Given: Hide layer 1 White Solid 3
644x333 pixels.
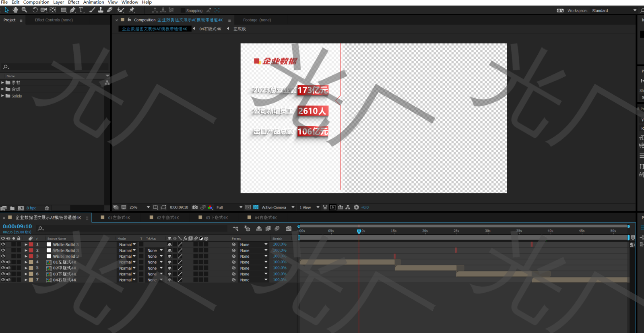Looking at the screenshot, I should (3, 244).
